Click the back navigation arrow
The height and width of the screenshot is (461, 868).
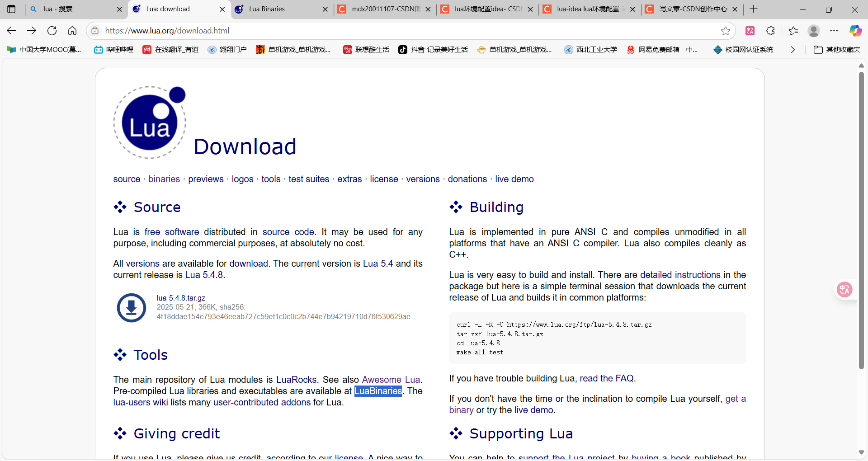click(x=11, y=30)
